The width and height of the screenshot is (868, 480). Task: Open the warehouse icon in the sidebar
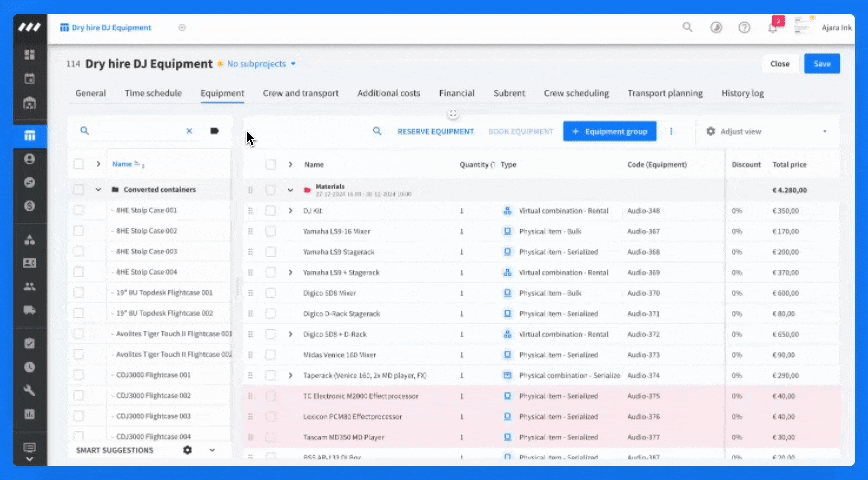point(30,103)
